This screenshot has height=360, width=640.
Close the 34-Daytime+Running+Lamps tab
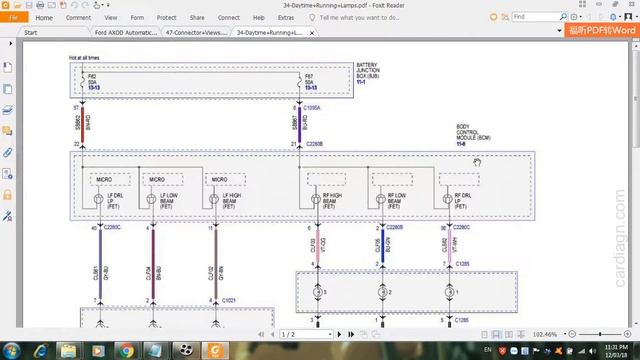tap(312, 33)
